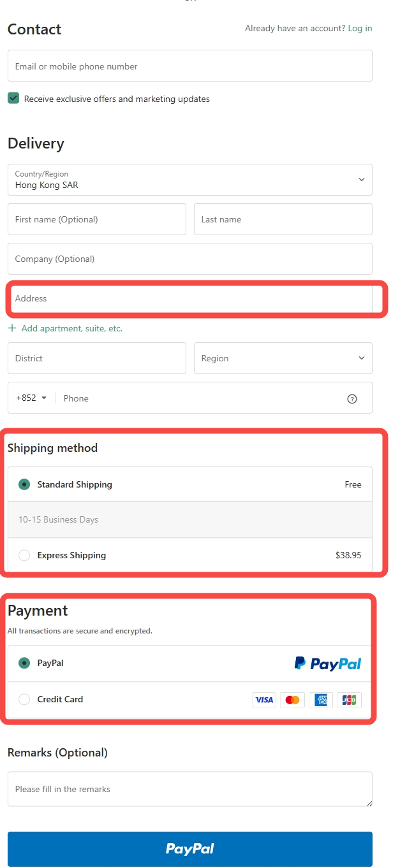Choose the Express Shipping option
This screenshot has height=868, width=407.
pos(24,555)
